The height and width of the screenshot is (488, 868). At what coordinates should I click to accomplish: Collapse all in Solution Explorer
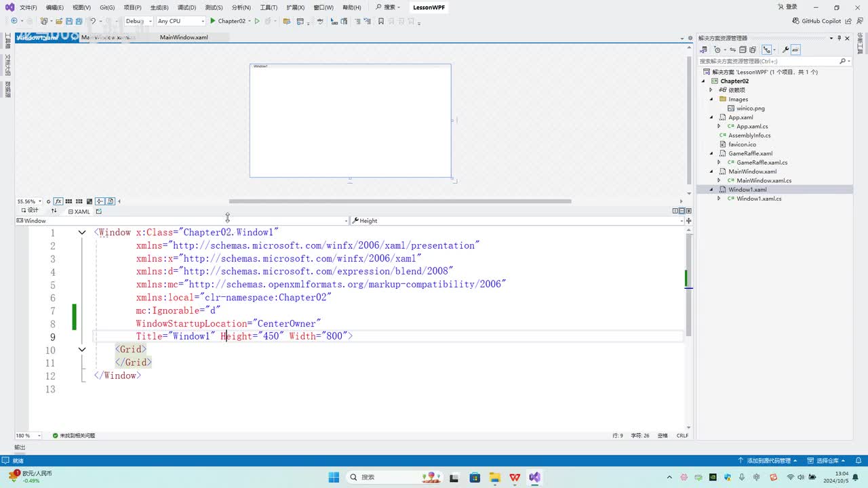[743, 49]
